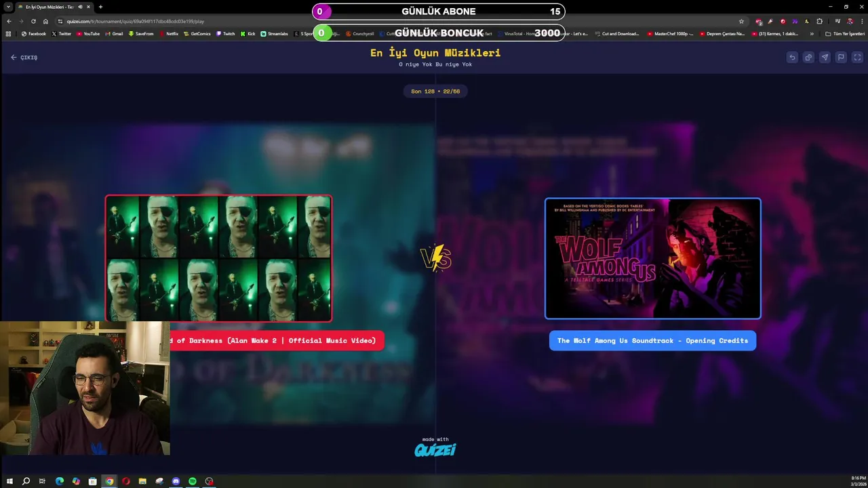The image size is (868, 488).
Task: Click the Chrome profile avatar
Action: pyautogui.click(x=850, y=21)
